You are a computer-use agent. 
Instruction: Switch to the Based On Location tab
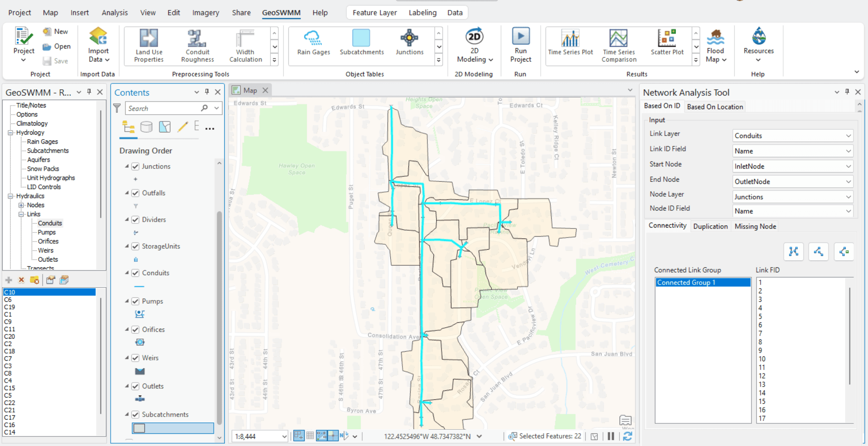[x=715, y=107]
